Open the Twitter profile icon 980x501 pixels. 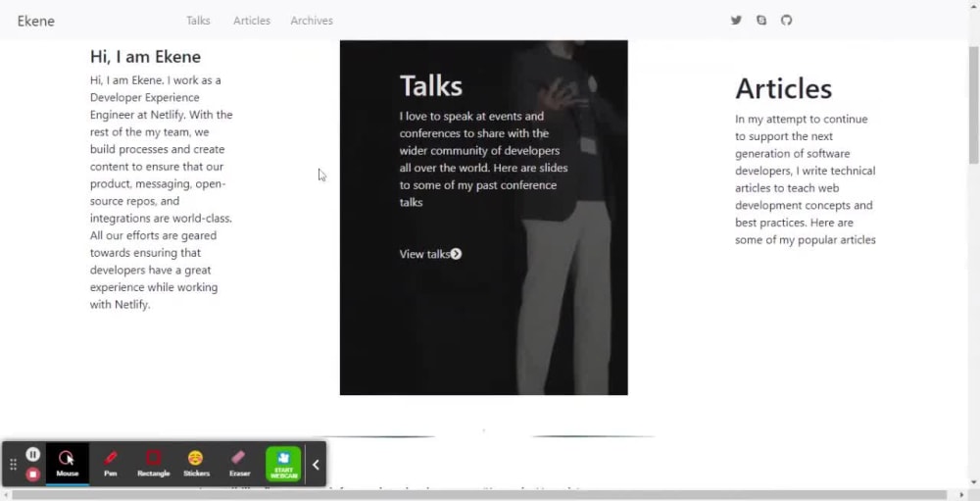pos(736,20)
